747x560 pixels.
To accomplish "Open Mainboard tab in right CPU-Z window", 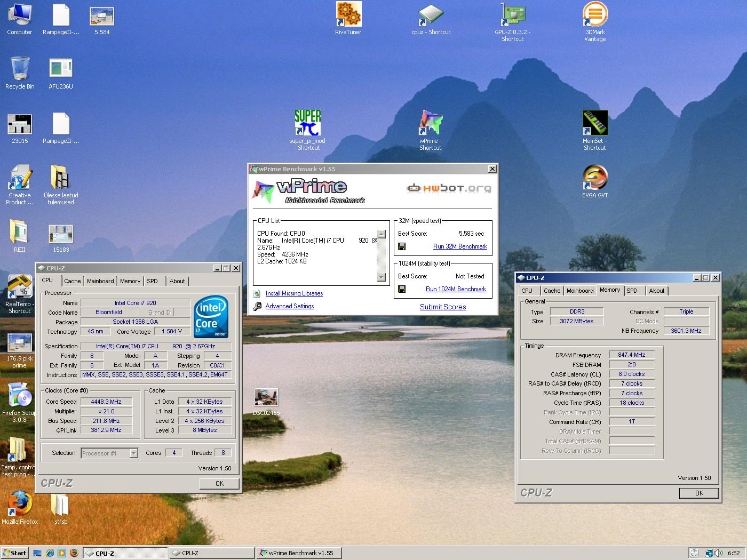I will tap(580, 291).
